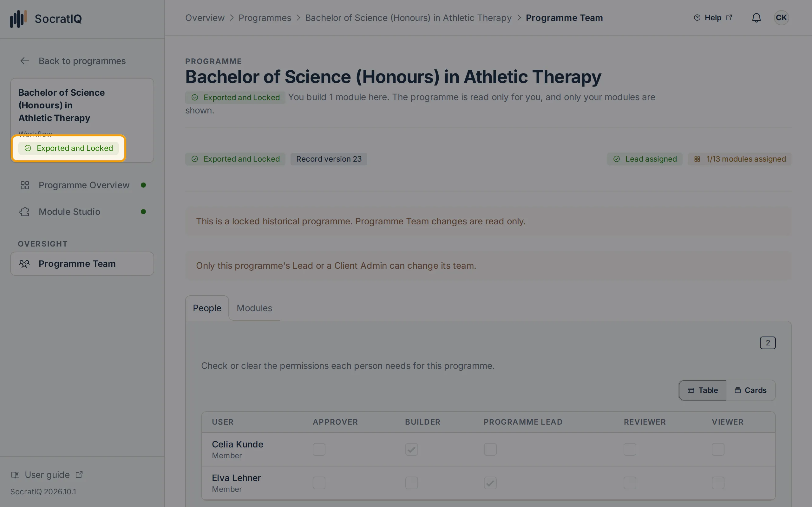This screenshot has width=812, height=507.
Task: Go to Overview in the breadcrumb
Action: [205, 18]
